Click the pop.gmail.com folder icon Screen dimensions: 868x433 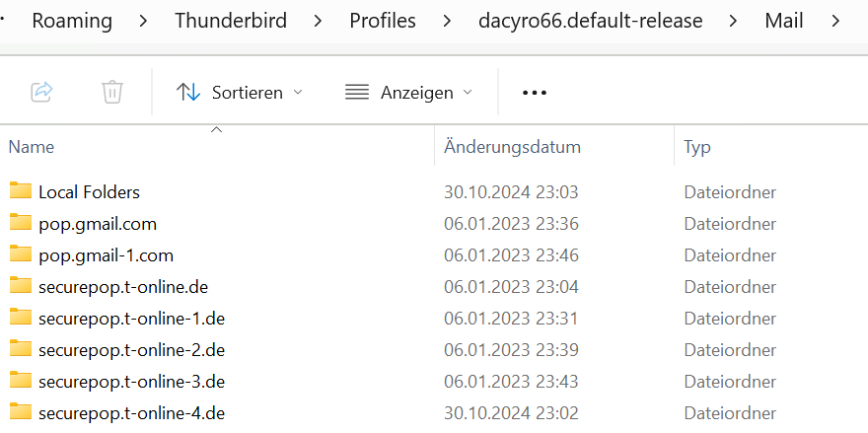point(21,223)
